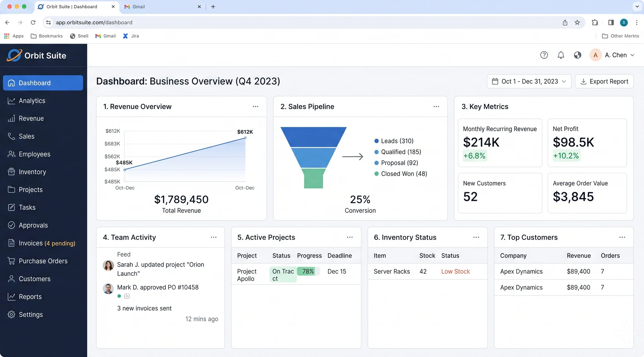Open Inventory Status card options menu

coord(476,237)
